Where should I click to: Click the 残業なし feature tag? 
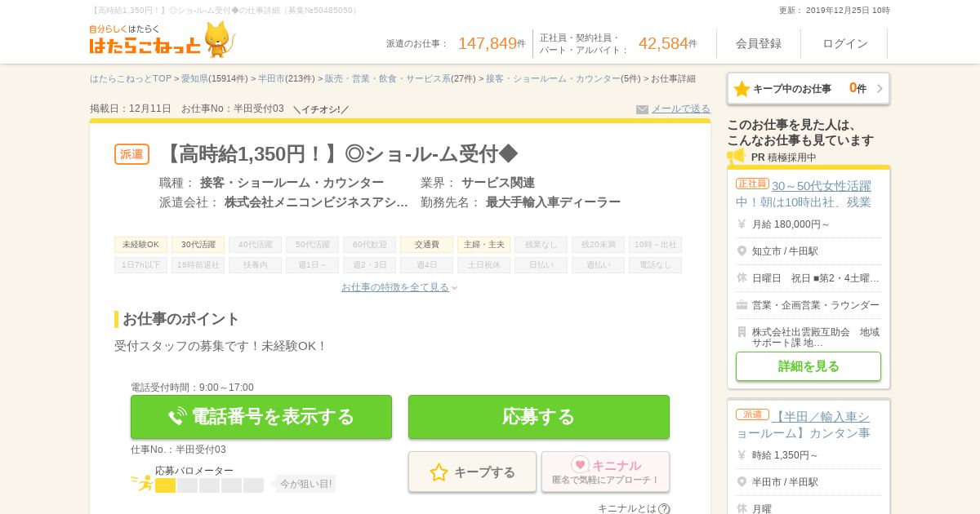click(541, 245)
